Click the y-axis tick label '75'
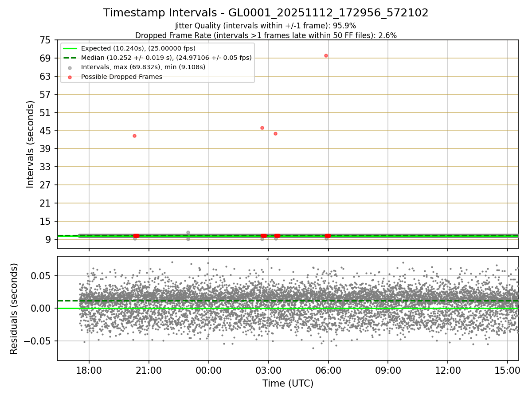The image size is (532, 399). (46, 40)
